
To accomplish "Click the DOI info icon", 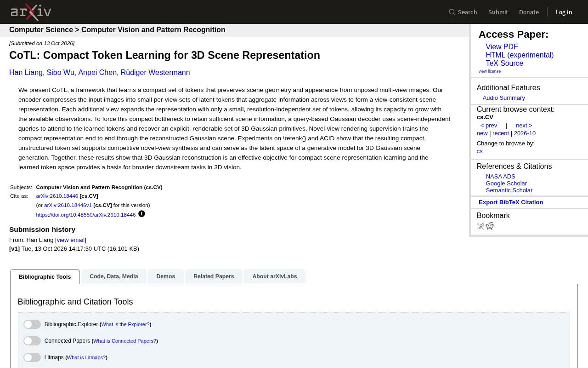I will tap(141, 214).
